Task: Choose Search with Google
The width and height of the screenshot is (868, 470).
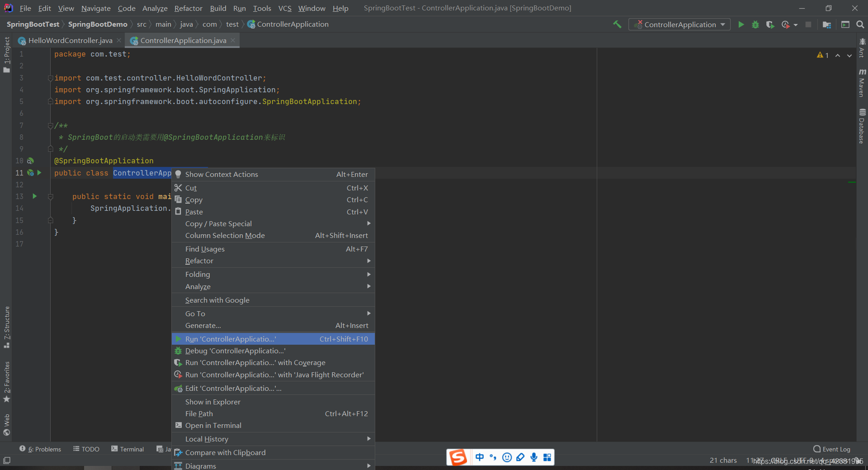Action: (x=273, y=300)
